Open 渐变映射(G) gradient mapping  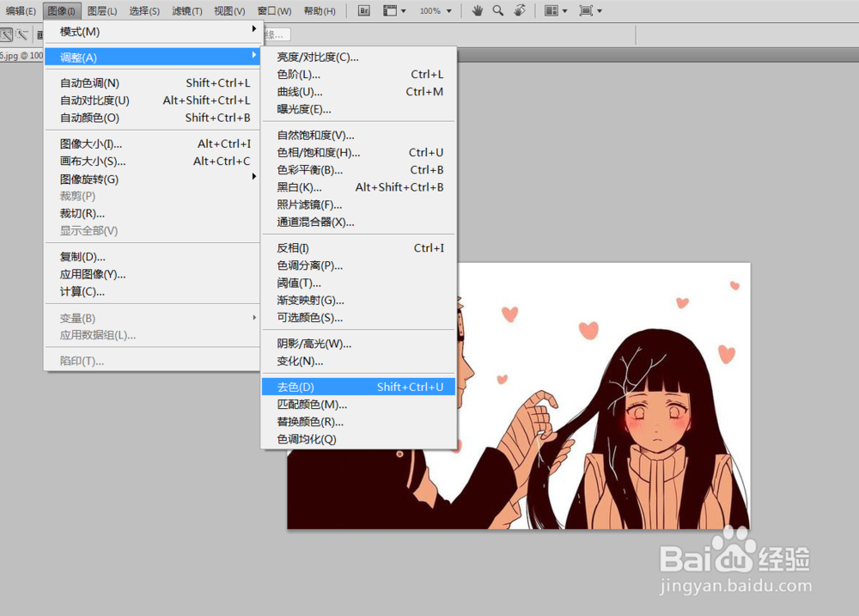click(x=309, y=300)
